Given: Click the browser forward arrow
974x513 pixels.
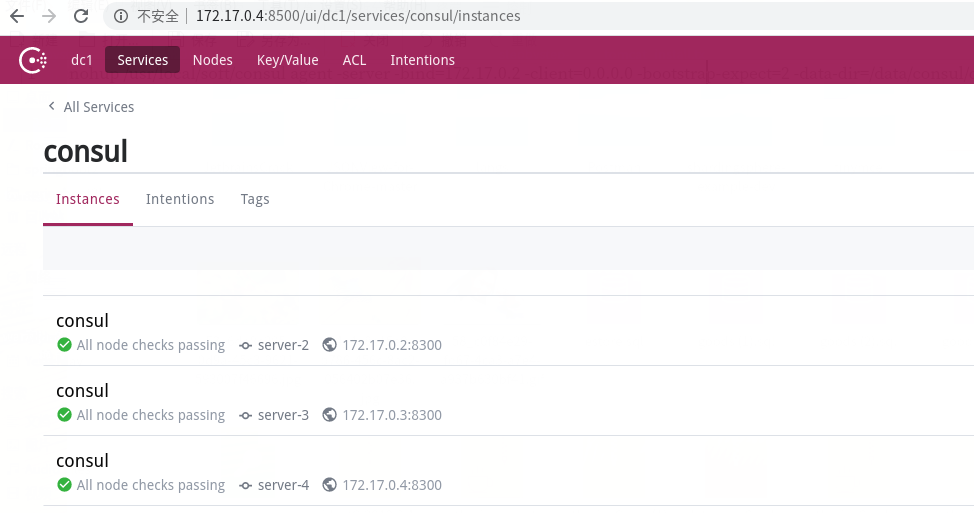Looking at the screenshot, I should [x=49, y=16].
